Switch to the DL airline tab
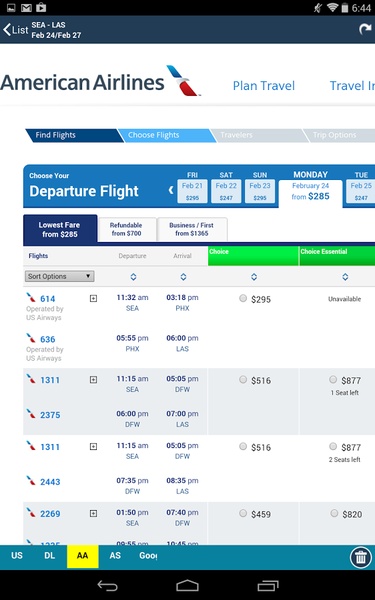375x600 pixels. click(49, 556)
